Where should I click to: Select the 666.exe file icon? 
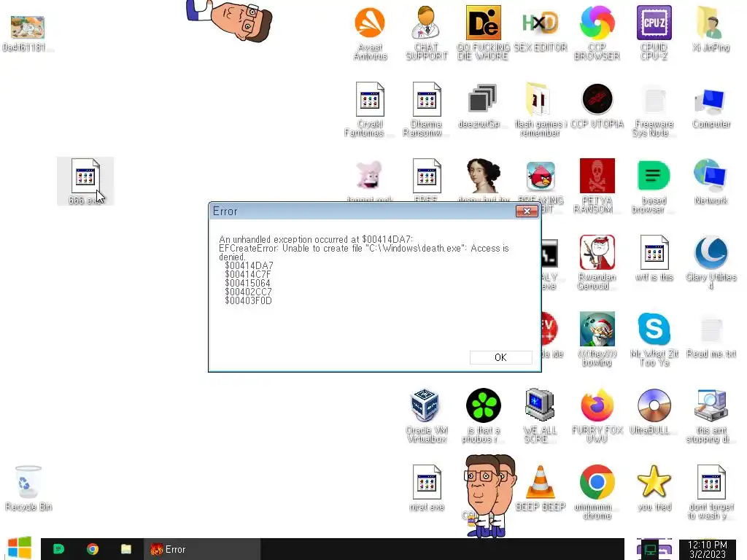(x=85, y=182)
